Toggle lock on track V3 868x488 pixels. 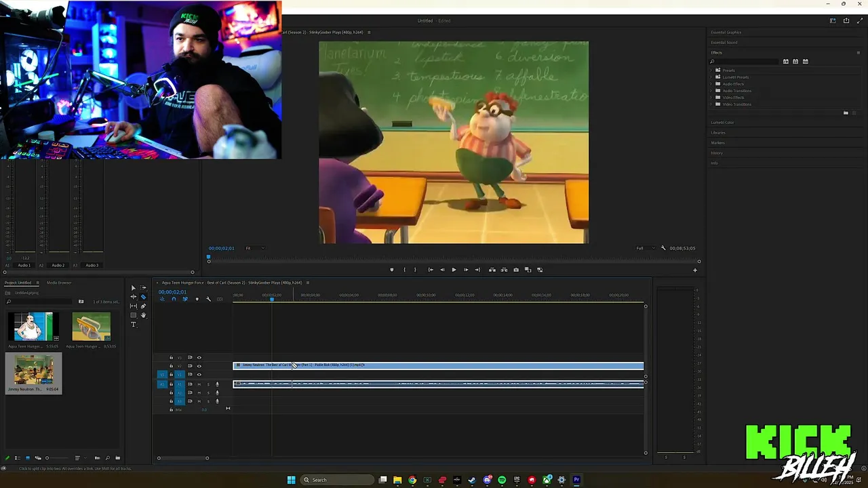click(171, 357)
